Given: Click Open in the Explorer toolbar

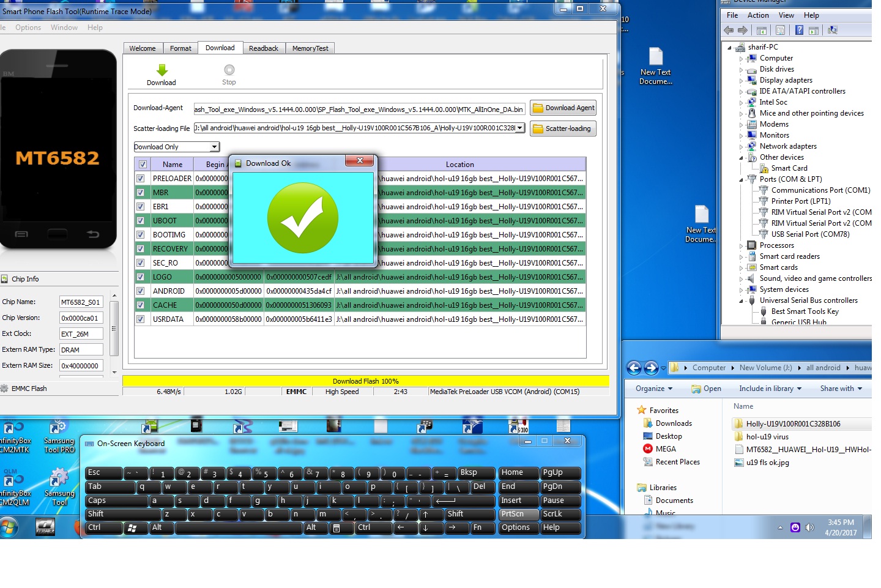Looking at the screenshot, I should 706,389.
